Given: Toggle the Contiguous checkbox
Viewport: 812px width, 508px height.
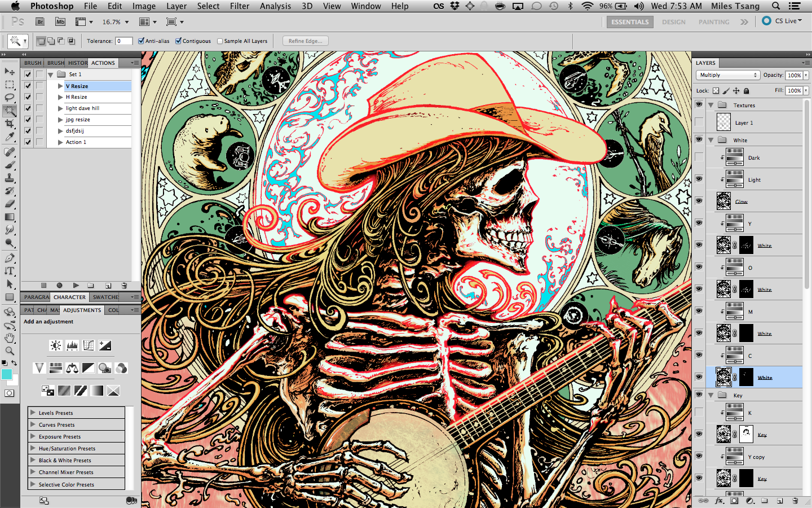Looking at the screenshot, I should coord(179,41).
